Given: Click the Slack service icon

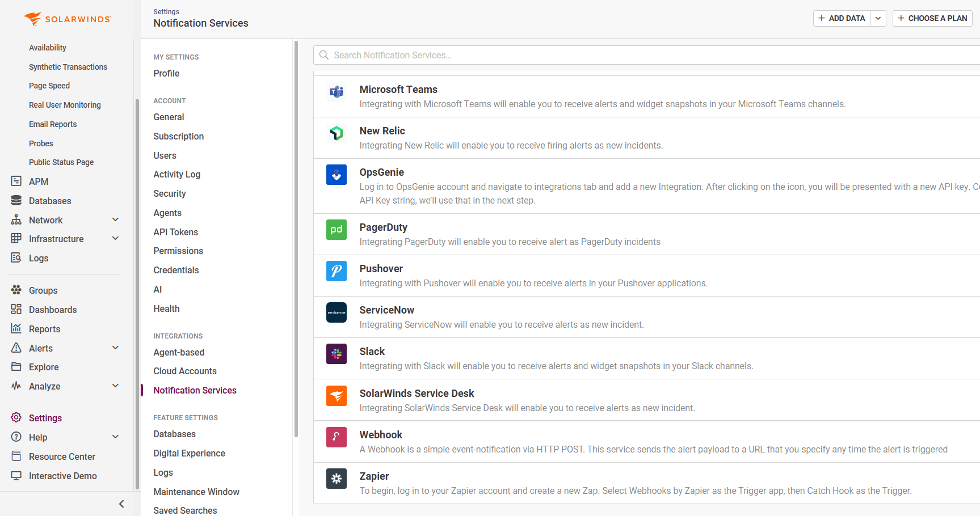Looking at the screenshot, I should point(337,354).
